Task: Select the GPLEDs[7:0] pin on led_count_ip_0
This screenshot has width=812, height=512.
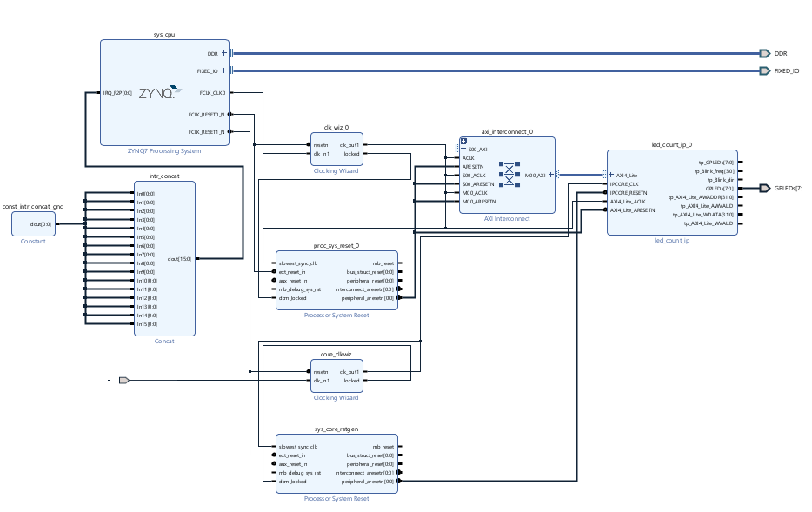Action: (x=720, y=189)
